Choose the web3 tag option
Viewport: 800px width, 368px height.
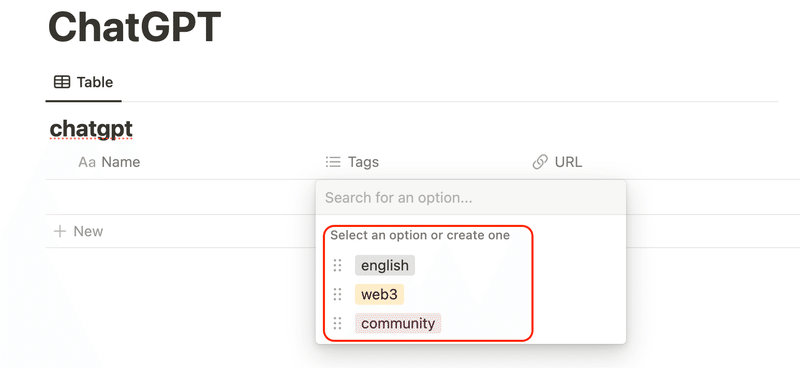pos(379,295)
